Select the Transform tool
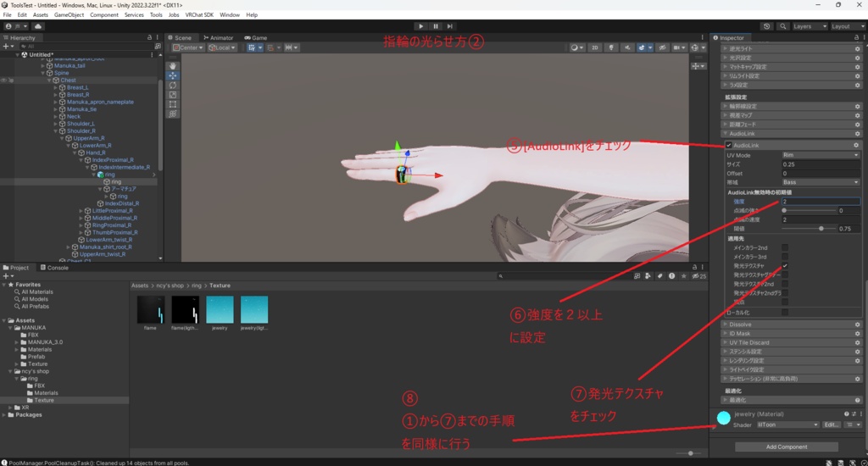Image resolution: width=868 pixels, height=466 pixels. click(173, 114)
